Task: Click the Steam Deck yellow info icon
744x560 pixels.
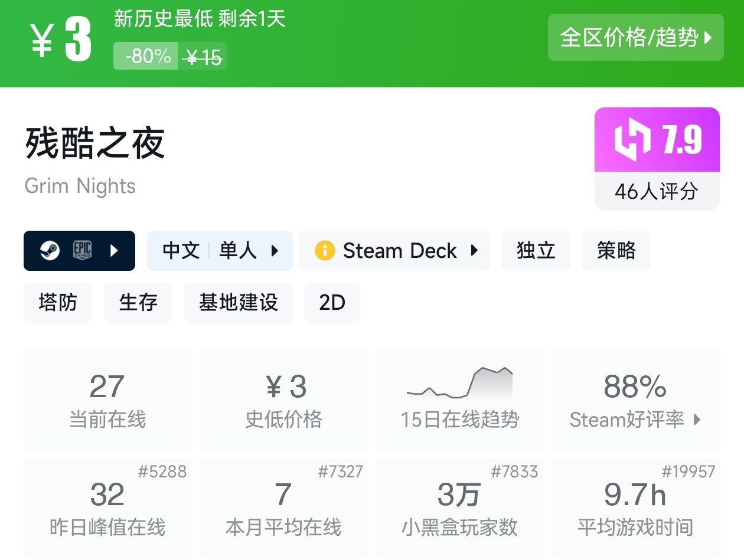Action: pos(325,251)
